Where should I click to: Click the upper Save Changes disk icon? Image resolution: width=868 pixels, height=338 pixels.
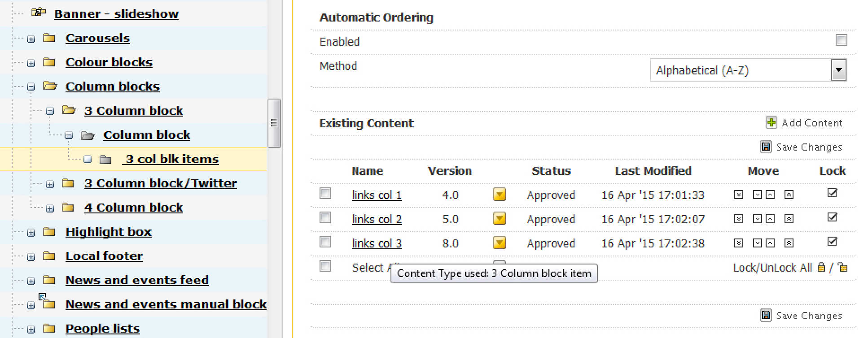[766, 147]
